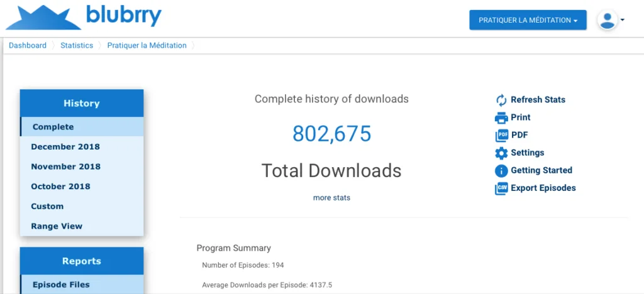Open the Pratiquer la Méditation show dropdown
644x294 pixels.
tap(528, 20)
